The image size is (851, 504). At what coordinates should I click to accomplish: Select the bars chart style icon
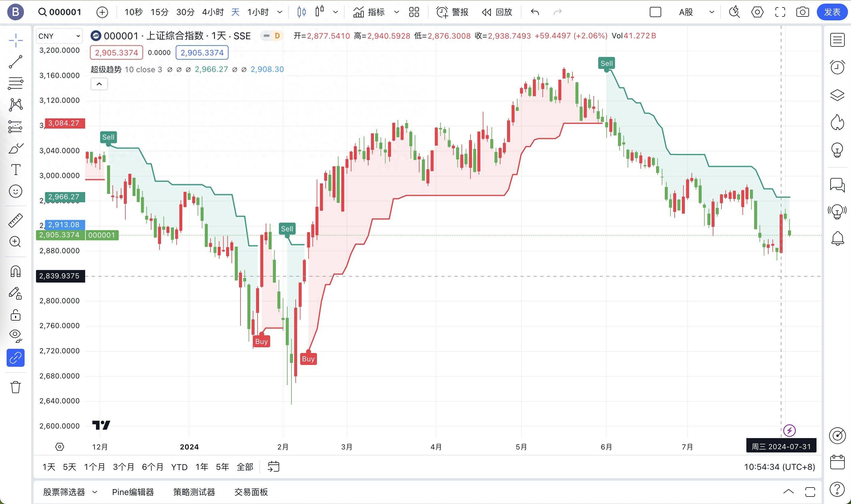301,12
